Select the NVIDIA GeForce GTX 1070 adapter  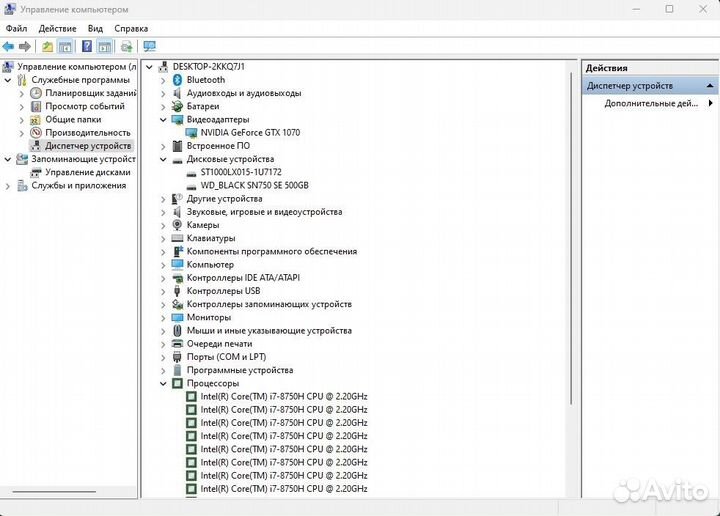coord(249,133)
